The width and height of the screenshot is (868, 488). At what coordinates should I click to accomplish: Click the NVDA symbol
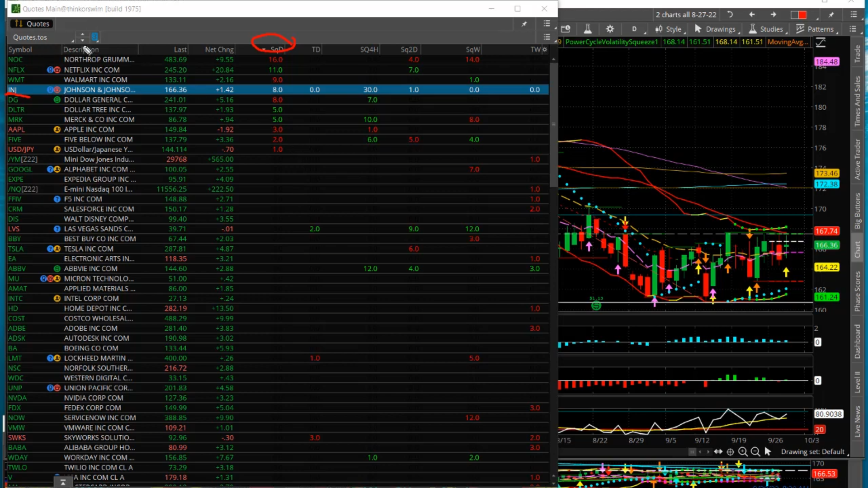17,398
